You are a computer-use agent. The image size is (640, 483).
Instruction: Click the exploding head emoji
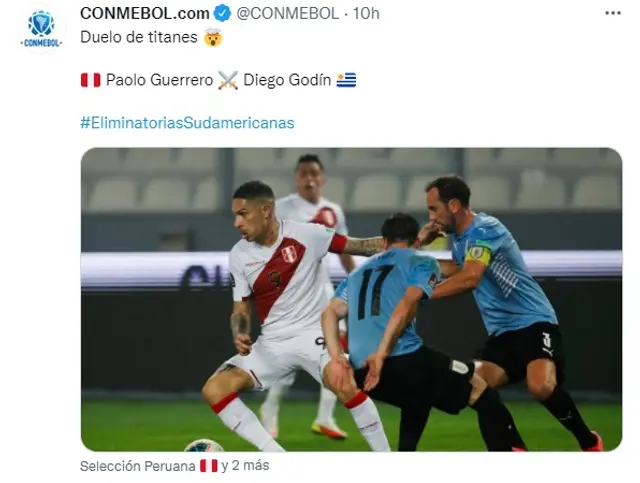(x=213, y=37)
